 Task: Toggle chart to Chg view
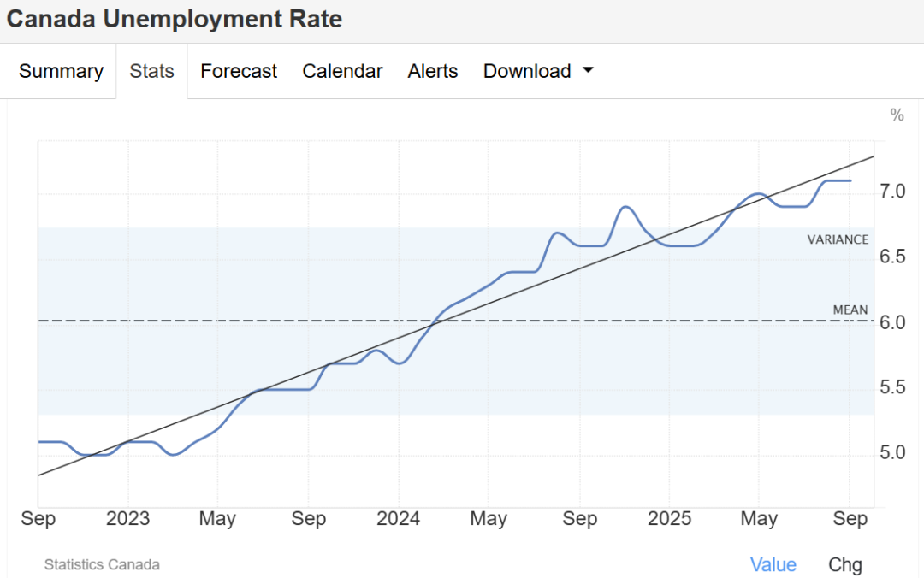pos(844,565)
